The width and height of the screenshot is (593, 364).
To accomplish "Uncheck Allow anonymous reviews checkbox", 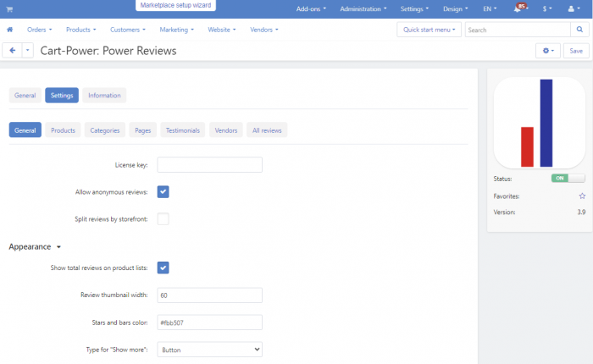I will pyautogui.click(x=163, y=192).
